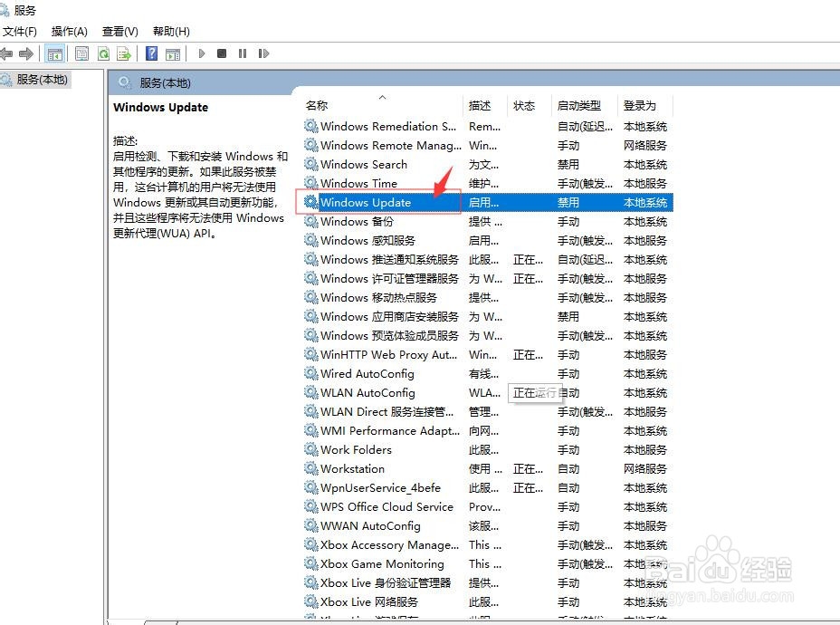This screenshot has width=840, height=625.
Task: Open Help using the question mark icon
Action: [150, 53]
